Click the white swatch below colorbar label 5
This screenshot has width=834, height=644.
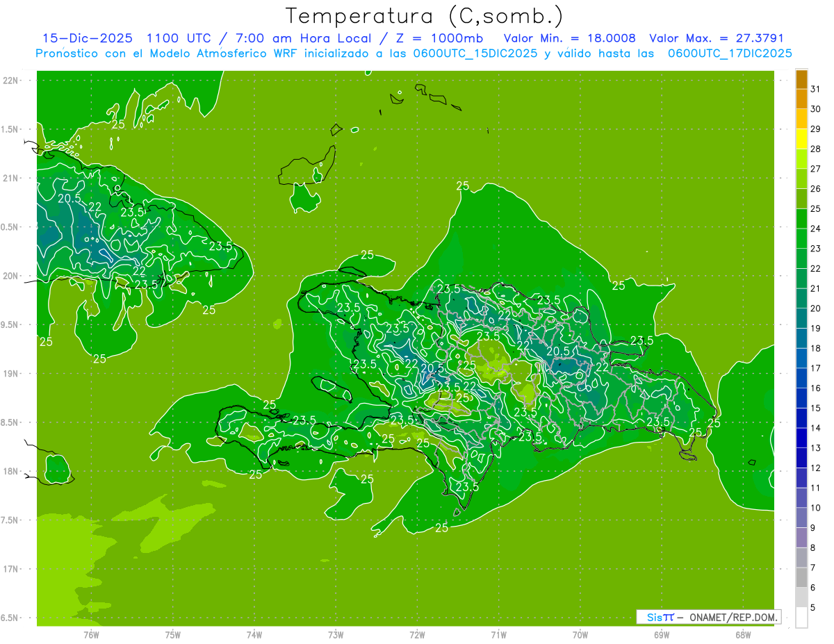801,618
